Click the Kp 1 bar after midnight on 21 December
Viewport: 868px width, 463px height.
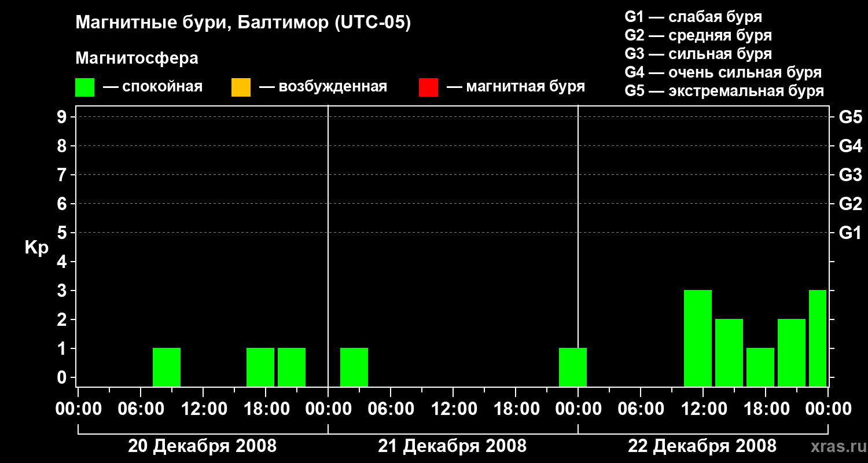[x=354, y=367]
